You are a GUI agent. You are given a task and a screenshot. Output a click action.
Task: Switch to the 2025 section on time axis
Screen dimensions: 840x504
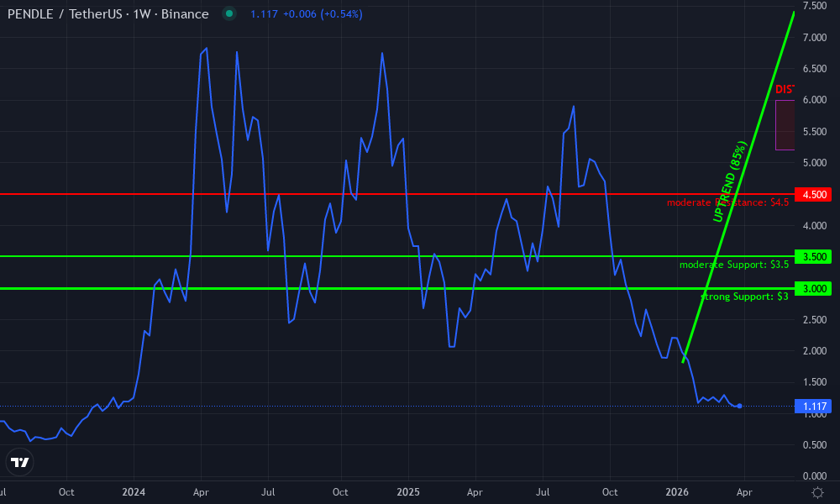pos(408,493)
